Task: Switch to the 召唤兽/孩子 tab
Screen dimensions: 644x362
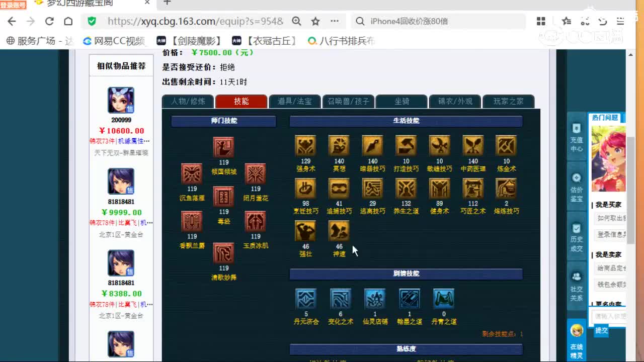Action: click(348, 101)
